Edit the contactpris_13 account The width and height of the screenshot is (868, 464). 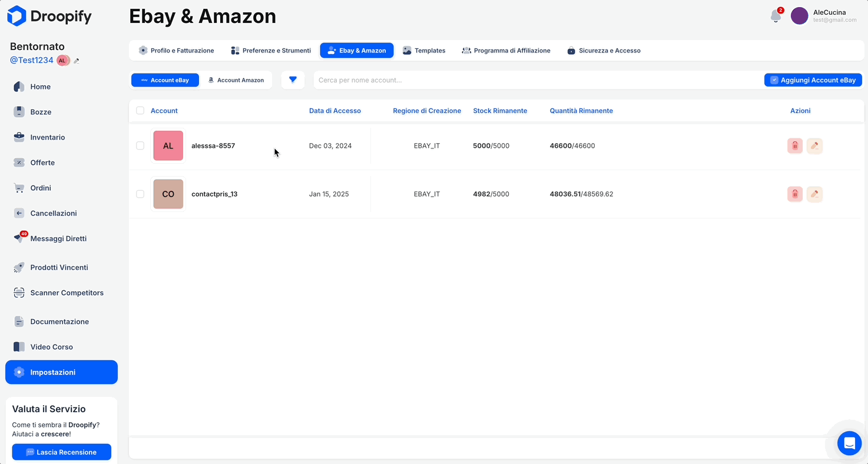814,194
